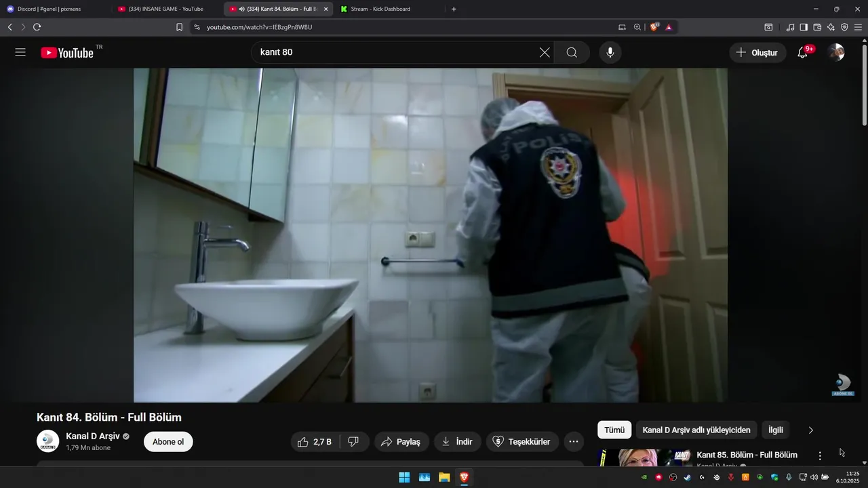Viewport: 868px width, 488px height.
Task: Open the tray clock showing 11:25
Action: click(848, 477)
